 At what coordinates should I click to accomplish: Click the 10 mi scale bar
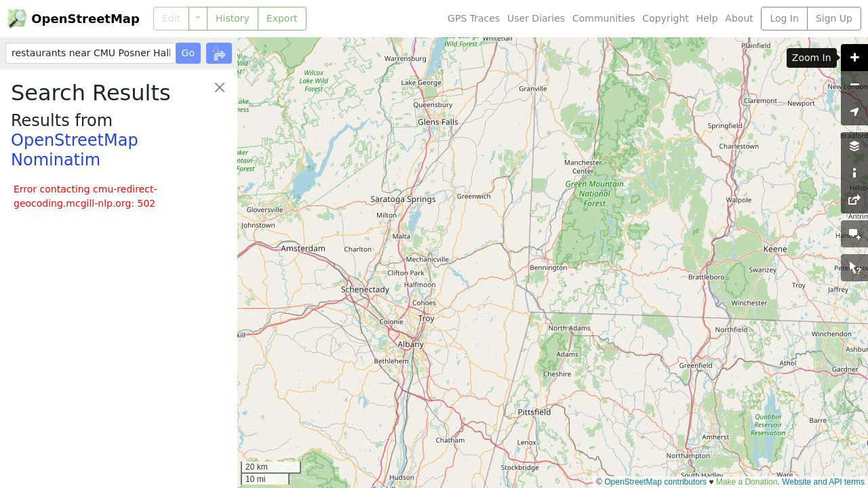pyautogui.click(x=265, y=479)
